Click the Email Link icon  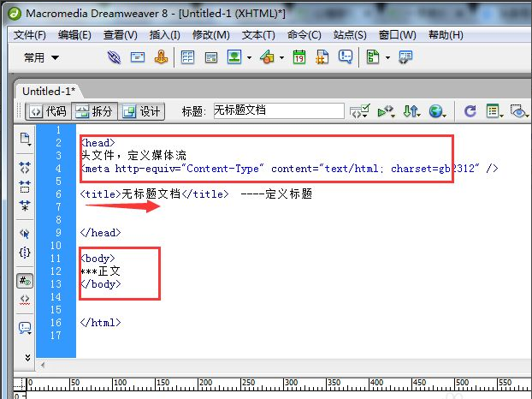[137, 57]
